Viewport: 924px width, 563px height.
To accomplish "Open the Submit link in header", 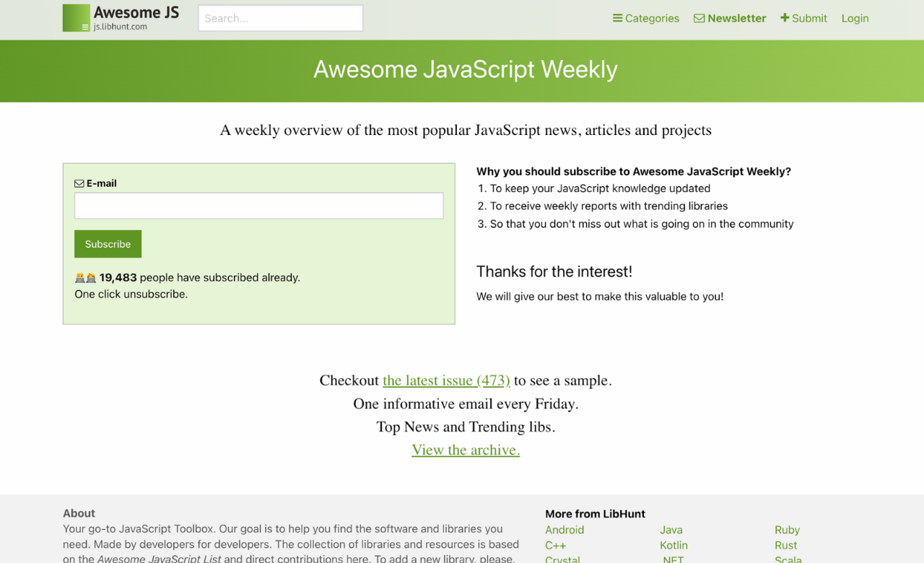I will tap(803, 18).
